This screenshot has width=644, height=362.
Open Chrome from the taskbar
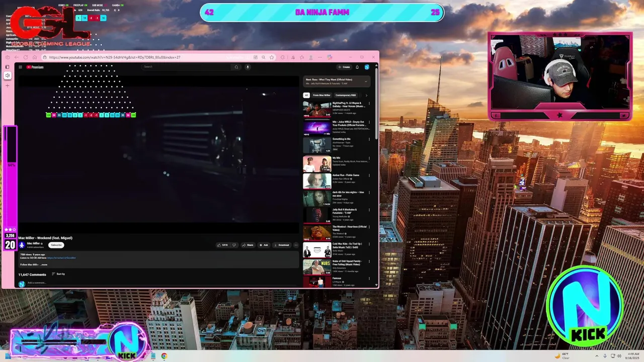(164, 356)
